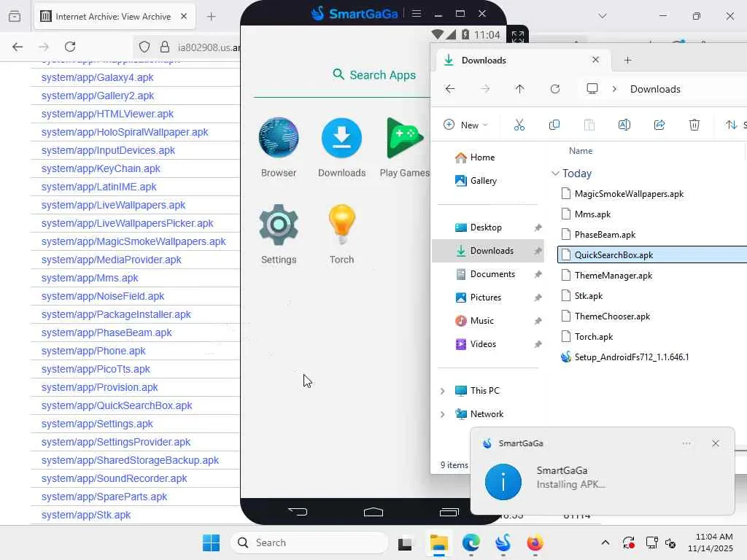Viewport: 747px width, 560px height.
Task: Open Microsoft Edge from taskbar
Action: pyautogui.click(x=471, y=542)
